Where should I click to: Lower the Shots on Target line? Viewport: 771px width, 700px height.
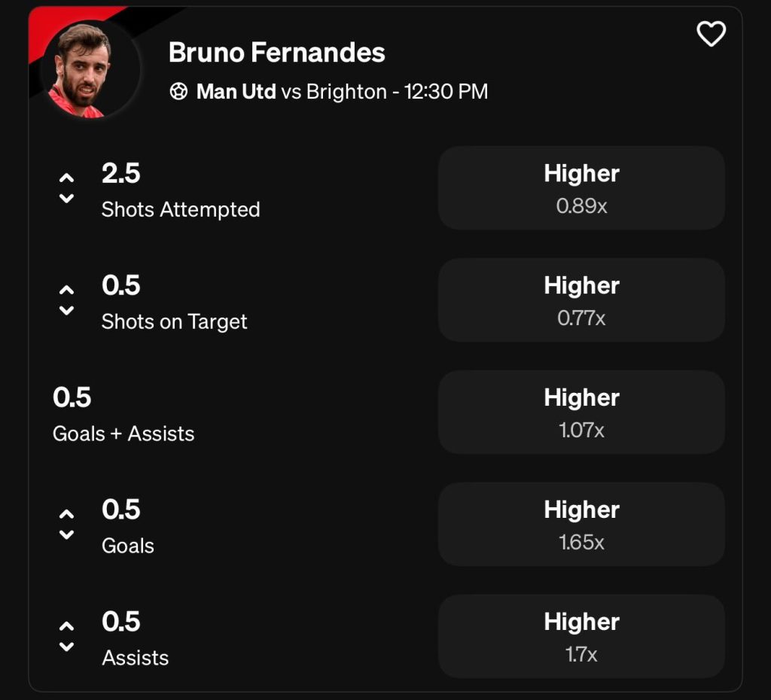[66, 310]
